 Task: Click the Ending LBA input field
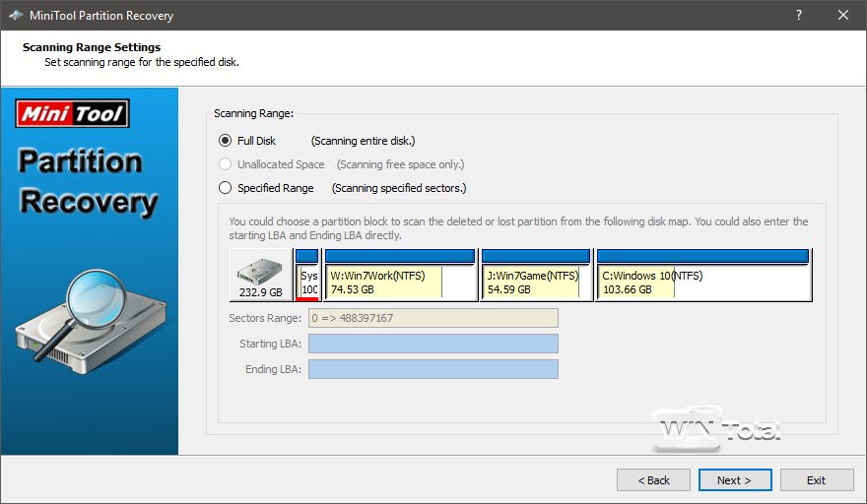click(x=433, y=369)
